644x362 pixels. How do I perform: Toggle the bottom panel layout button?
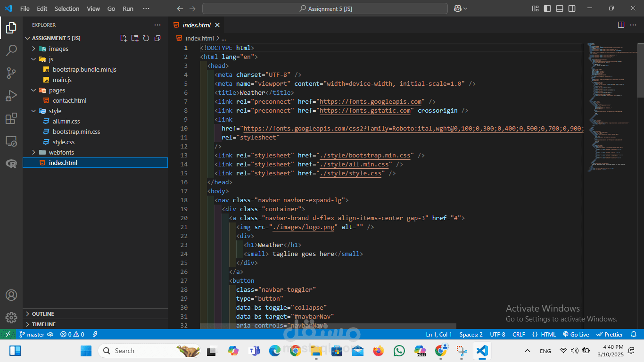pos(560,8)
